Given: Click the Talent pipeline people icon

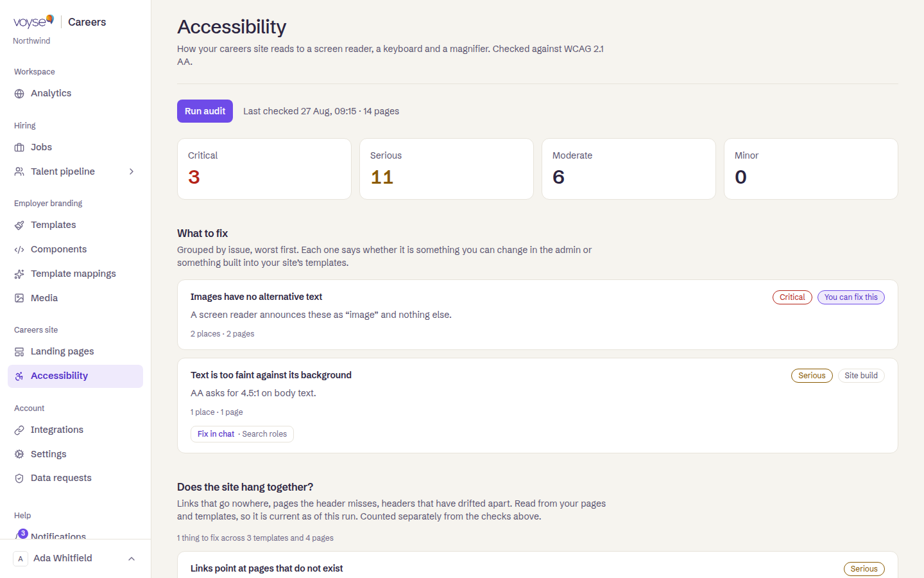Looking at the screenshot, I should (19, 172).
